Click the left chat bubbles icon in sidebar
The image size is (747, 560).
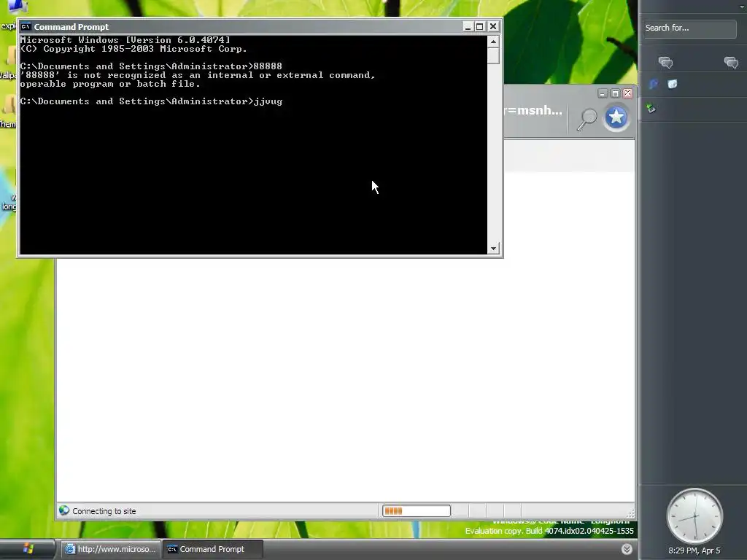(665, 63)
